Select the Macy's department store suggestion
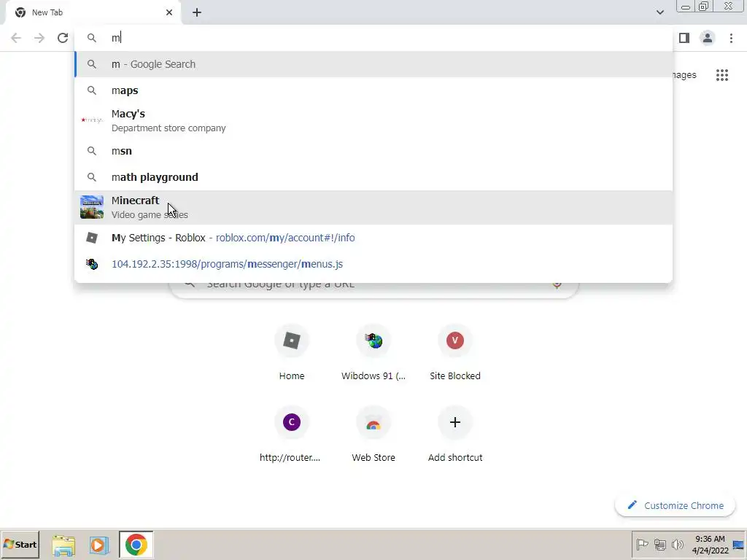 coord(373,120)
